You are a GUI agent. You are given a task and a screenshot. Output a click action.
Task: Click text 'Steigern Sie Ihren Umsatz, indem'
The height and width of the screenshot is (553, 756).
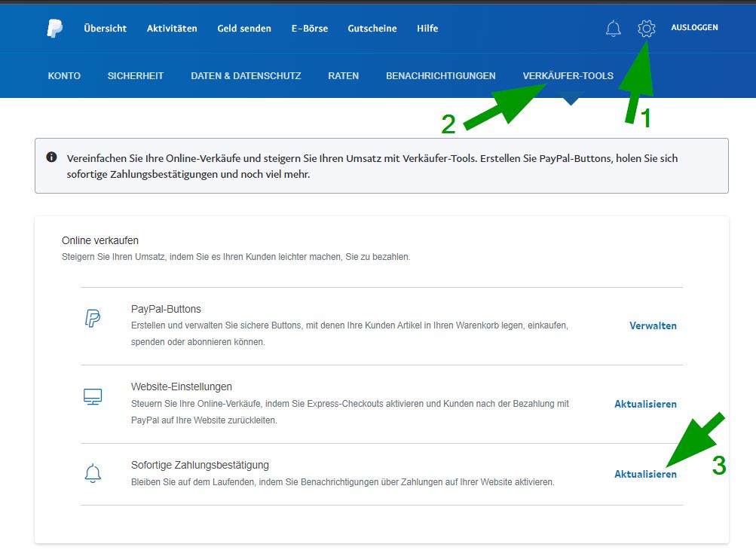pos(128,257)
